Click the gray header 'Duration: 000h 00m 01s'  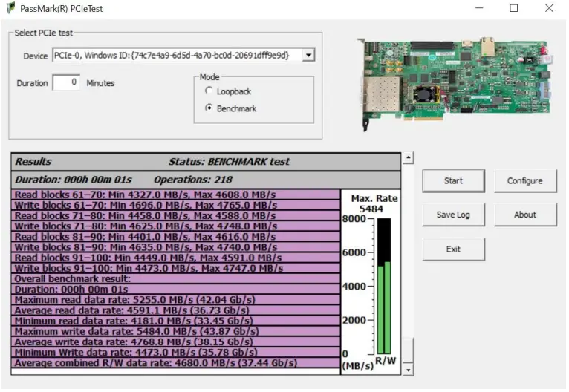tap(74, 180)
